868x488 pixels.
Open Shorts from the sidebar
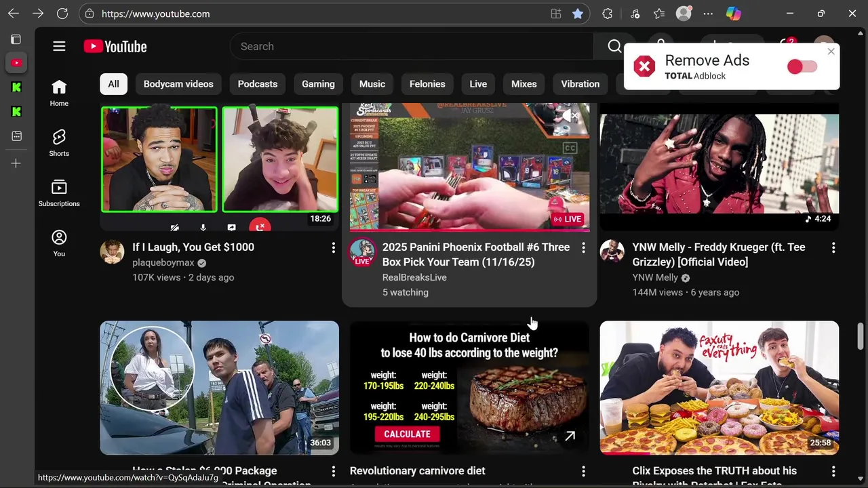[x=59, y=143]
